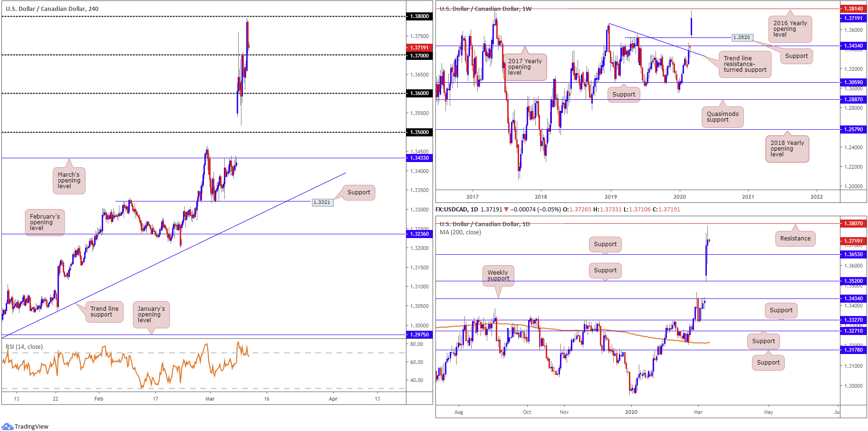
Task: Click the Support callout near the 1.33270 tag
Action: click(781, 310)
